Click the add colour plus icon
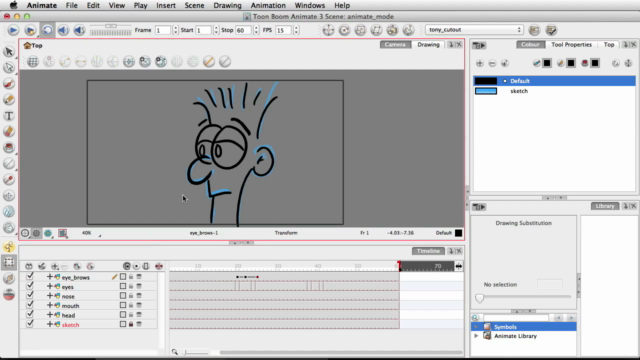The width and height of the screenshot is (640, 360). point(480,63)
